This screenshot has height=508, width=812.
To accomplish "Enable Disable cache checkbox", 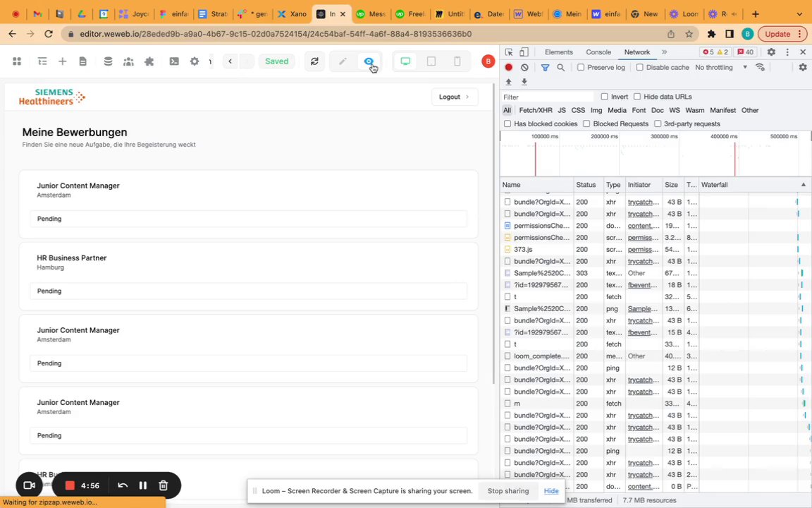I will [x=639, y=68].
